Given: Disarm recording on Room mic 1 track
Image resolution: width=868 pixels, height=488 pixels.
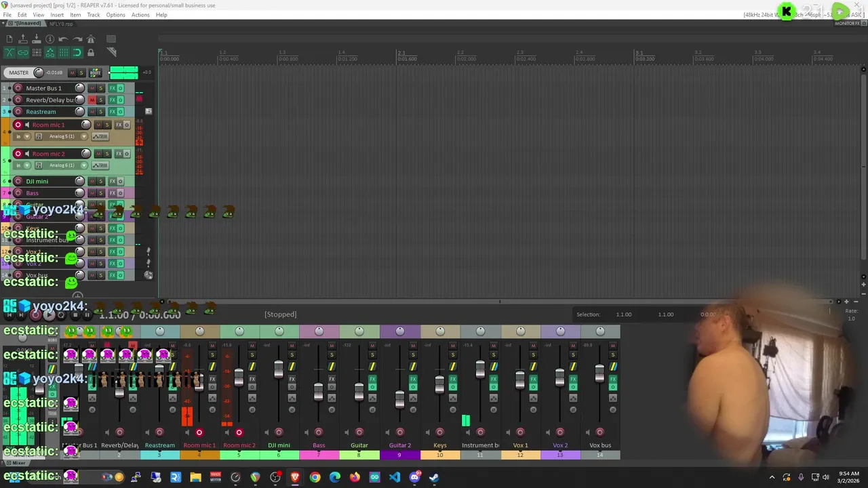Looking at the screenshot, I should click(x=18, y=125).
